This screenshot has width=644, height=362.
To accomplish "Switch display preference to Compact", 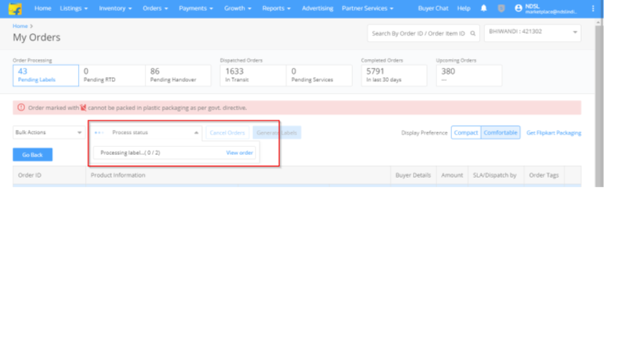I will [x=466, y=133].
